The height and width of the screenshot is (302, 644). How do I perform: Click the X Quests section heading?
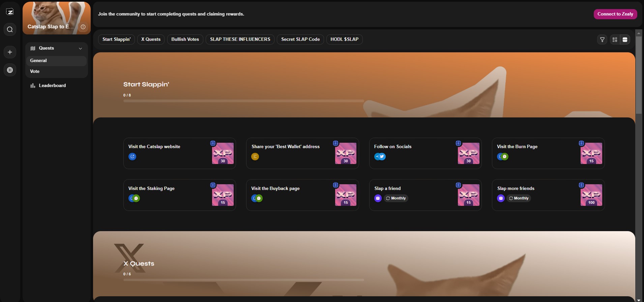139,264
